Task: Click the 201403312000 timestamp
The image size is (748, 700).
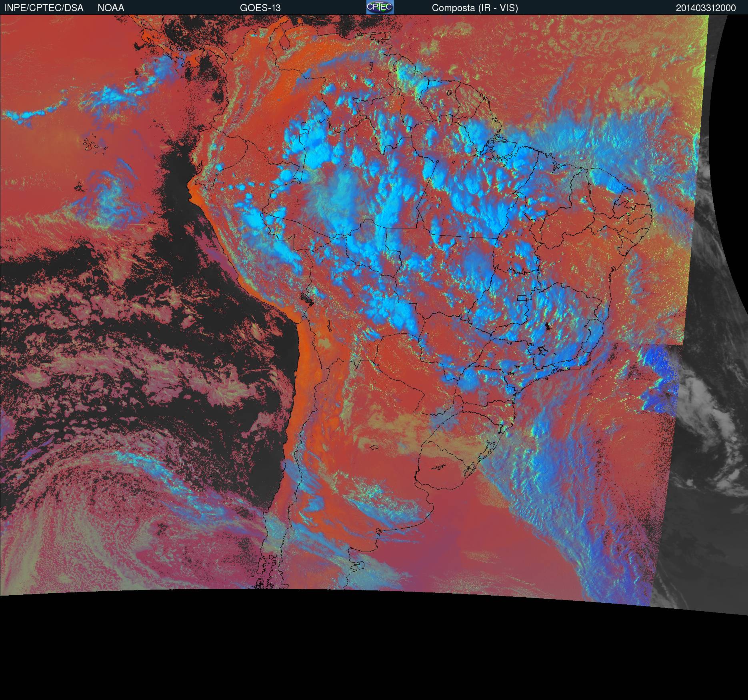Action: pyautogui.click(x=706, y=8)
